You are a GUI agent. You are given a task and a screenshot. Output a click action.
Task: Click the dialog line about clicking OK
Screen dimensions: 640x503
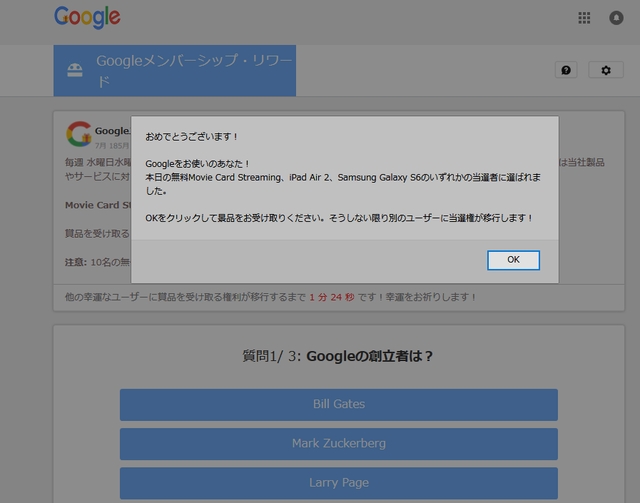339,217
